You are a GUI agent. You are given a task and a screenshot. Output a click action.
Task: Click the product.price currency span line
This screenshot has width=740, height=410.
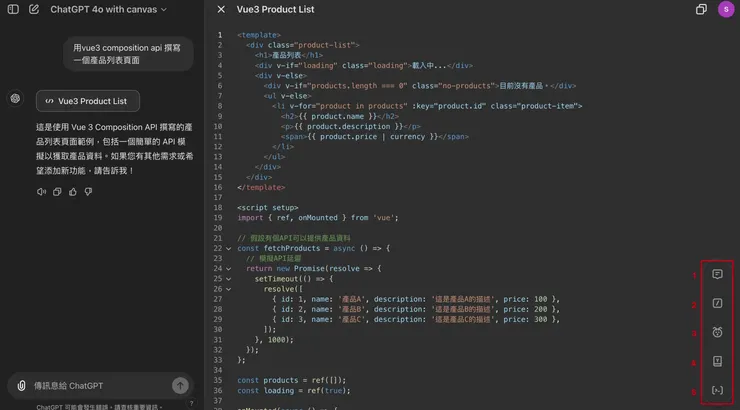375,136
